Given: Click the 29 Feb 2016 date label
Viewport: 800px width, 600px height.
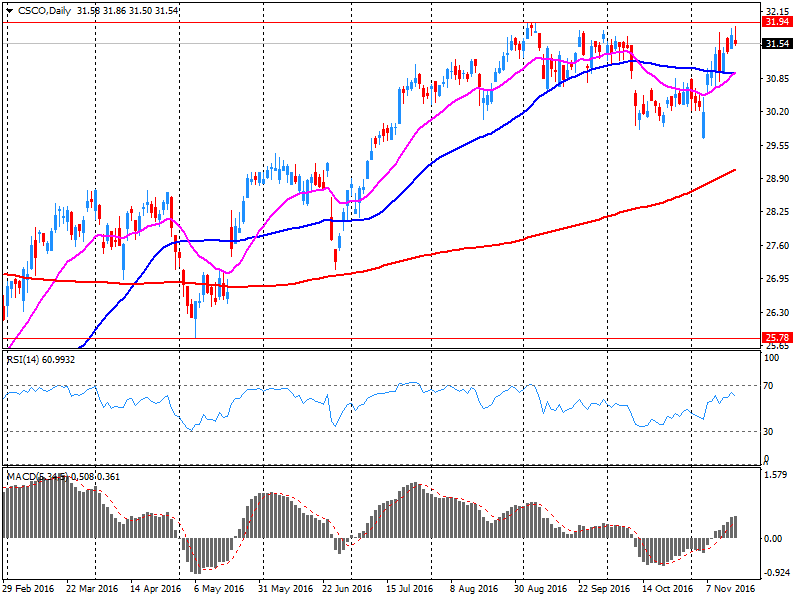Looking at the screenshot, I should [x=29, y=588].
